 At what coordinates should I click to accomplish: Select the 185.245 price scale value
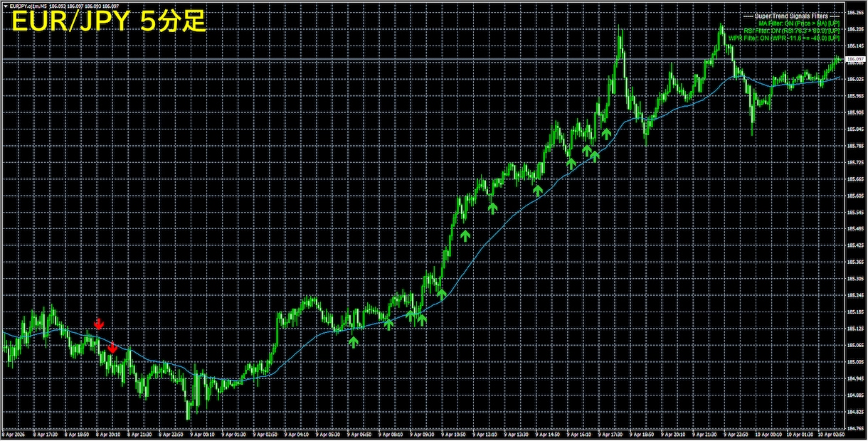click(855, 296)
